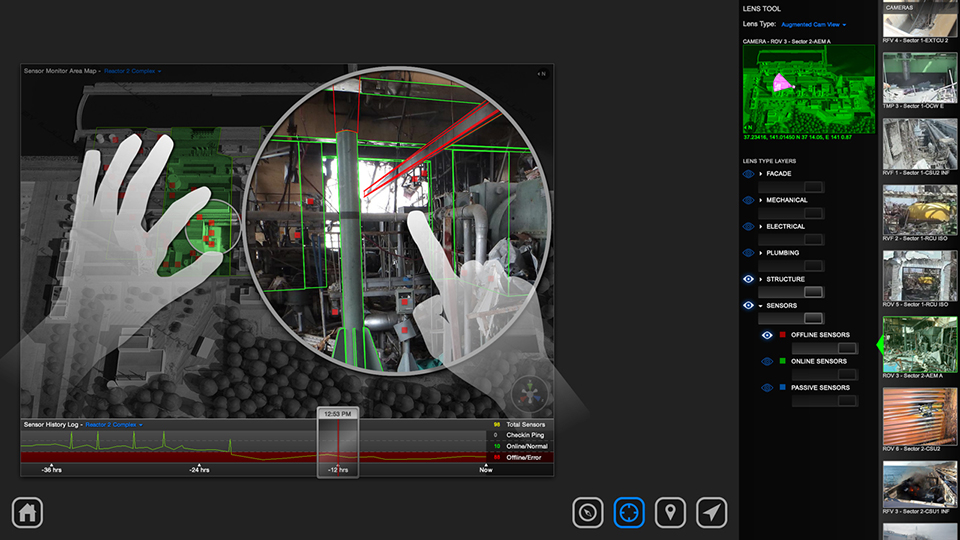Open the compass tool button
Viewport: 960px width, 540px height.
[x=588, y=512]
